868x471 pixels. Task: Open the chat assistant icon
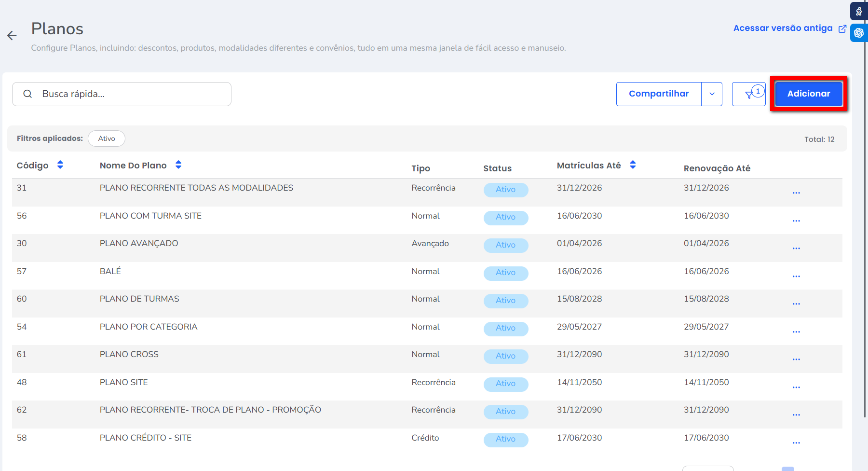tap(859, 33)
